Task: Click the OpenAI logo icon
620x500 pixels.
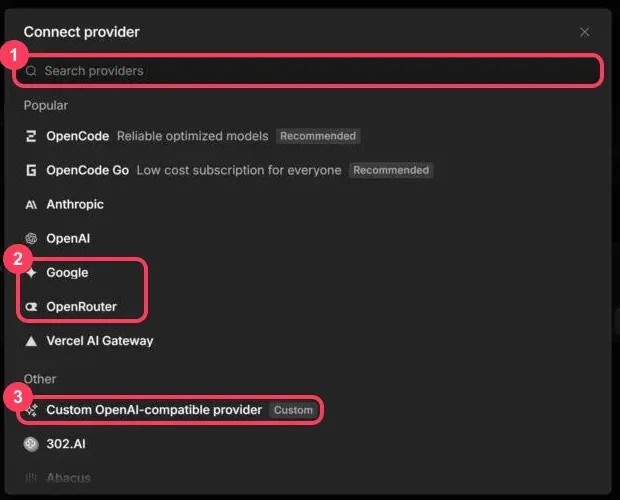Action: click(31, 238)
